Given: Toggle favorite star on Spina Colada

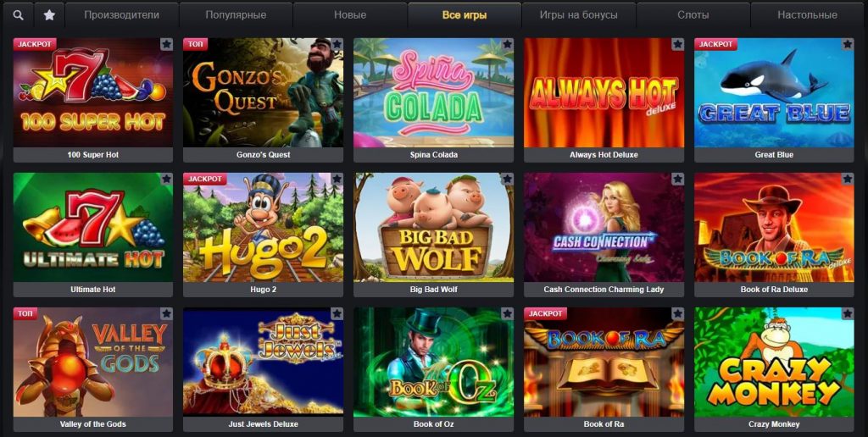Looking at the screenshot, I should pyautogui.click(x=507, y=44).
